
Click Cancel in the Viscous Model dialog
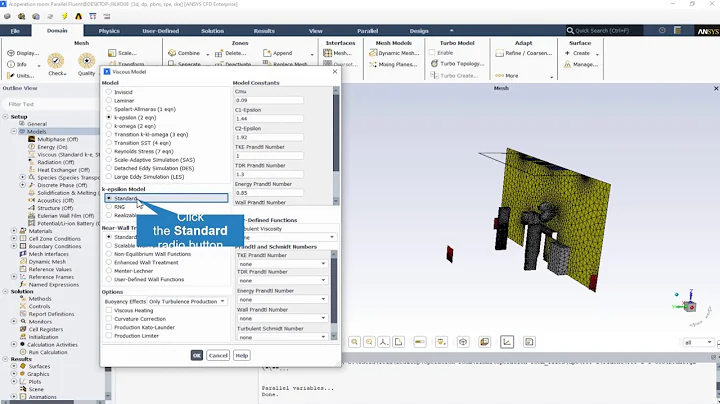click(x=218, y=355)
